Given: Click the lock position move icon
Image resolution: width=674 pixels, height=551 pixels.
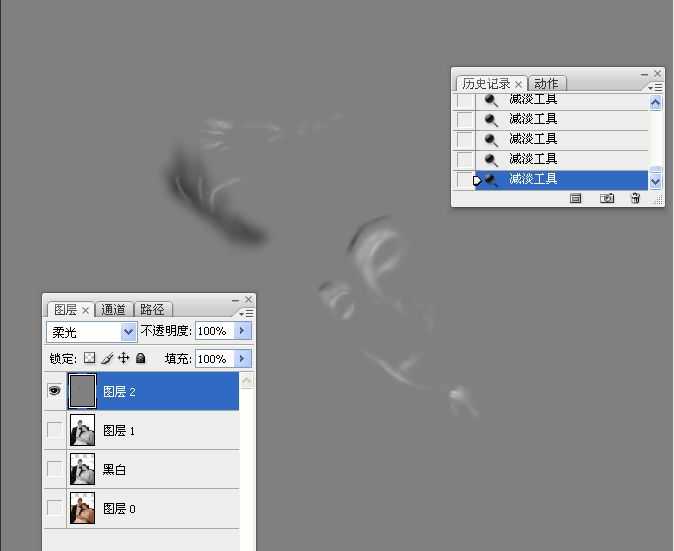Looking at the screenshot, I should (124, 358).
